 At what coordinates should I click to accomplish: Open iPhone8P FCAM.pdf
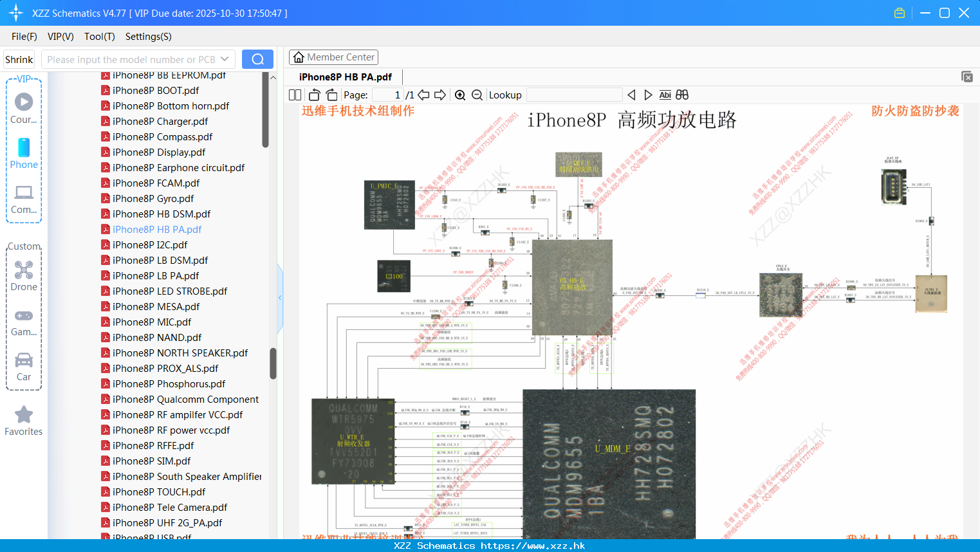pos(156,183)
